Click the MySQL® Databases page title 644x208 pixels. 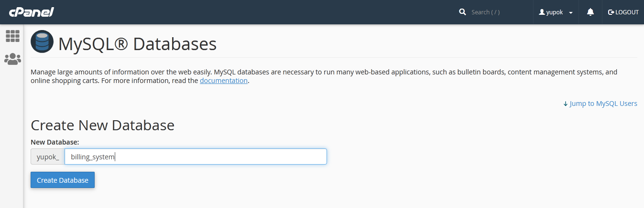pyautogui.click(x=137, y=44)
